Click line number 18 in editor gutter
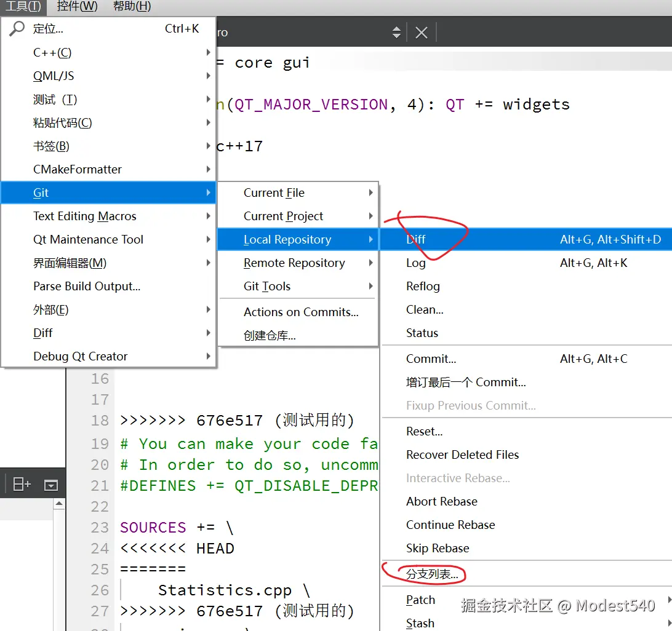This screenshot has width=672, height=631. 100,421
